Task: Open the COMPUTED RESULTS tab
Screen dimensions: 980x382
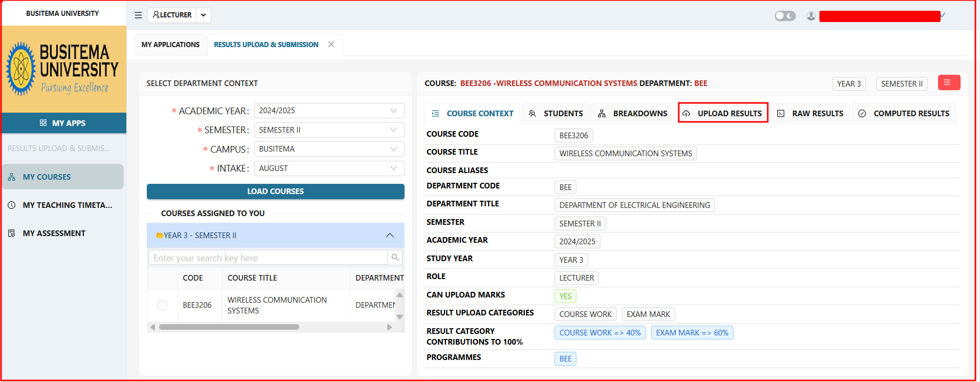Action: tap(904, 113)
